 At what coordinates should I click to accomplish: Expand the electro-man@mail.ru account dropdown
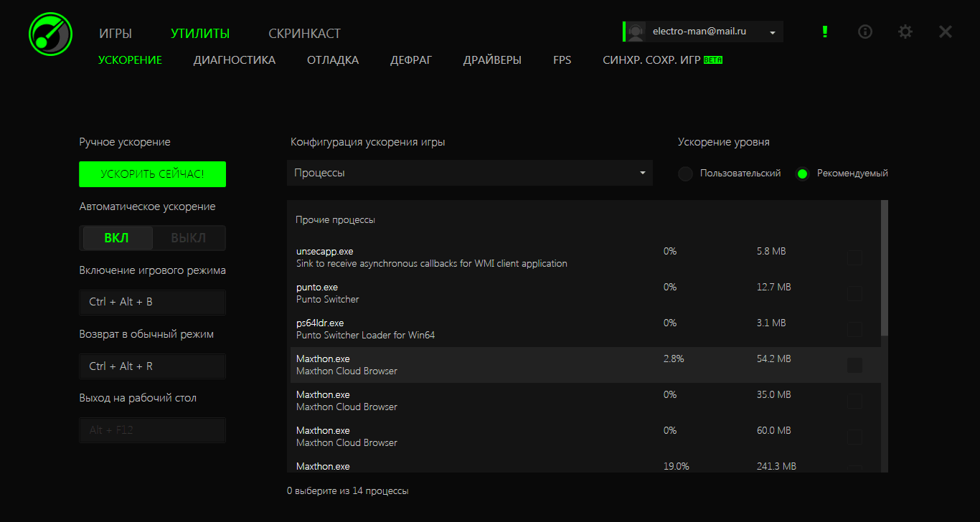coord(773,32)
